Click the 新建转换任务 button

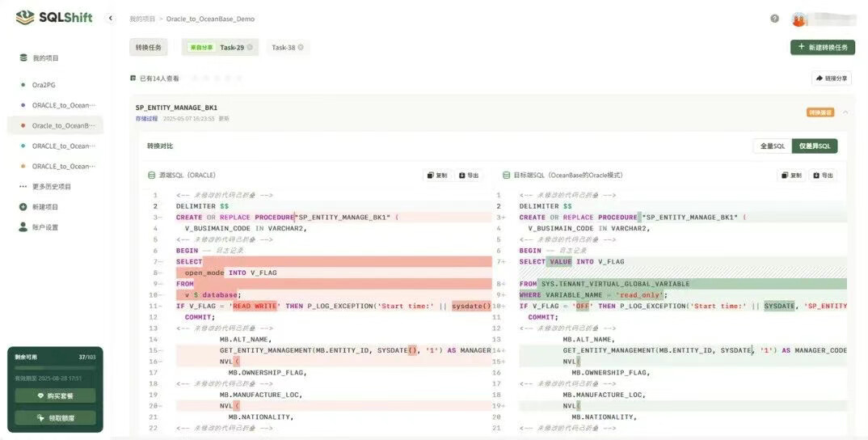pos(822,47)
